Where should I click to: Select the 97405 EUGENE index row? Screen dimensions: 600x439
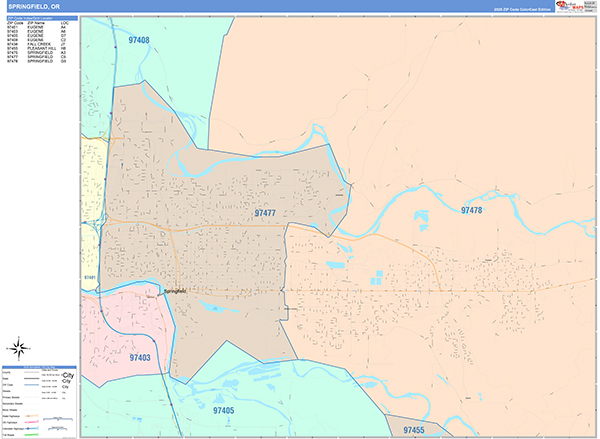[37, 36]
